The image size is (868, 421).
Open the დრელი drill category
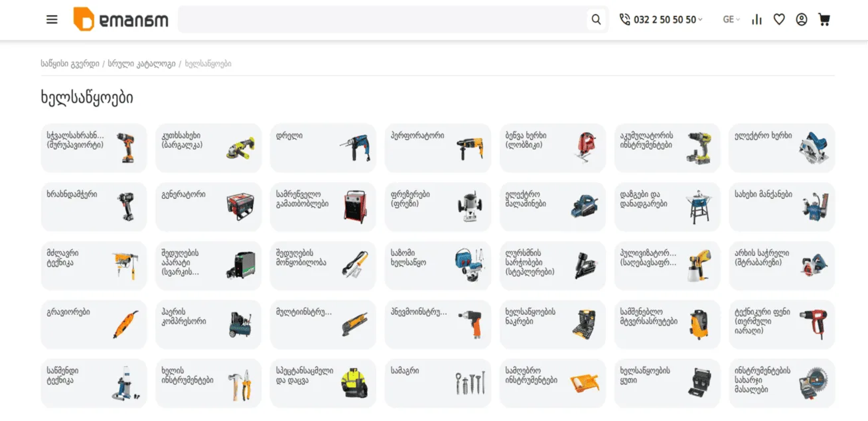coord(323,148)
